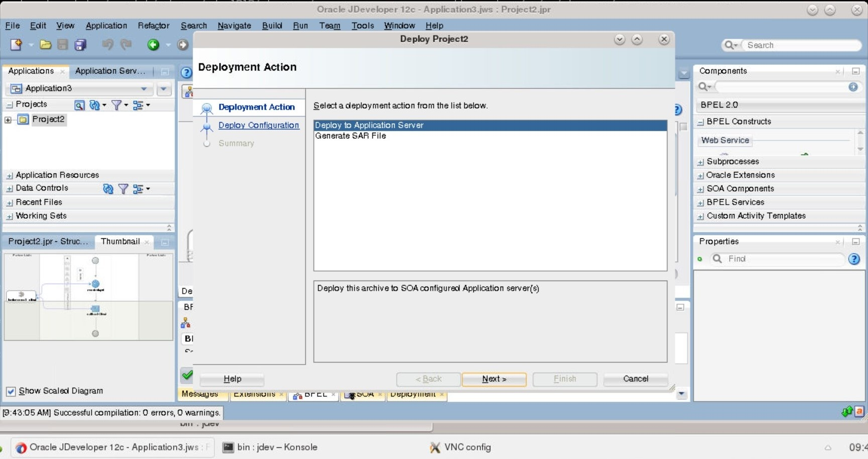Refresh the Data Controls panel
This screenshot has width=868, height=459.
[x=108, y=189]
